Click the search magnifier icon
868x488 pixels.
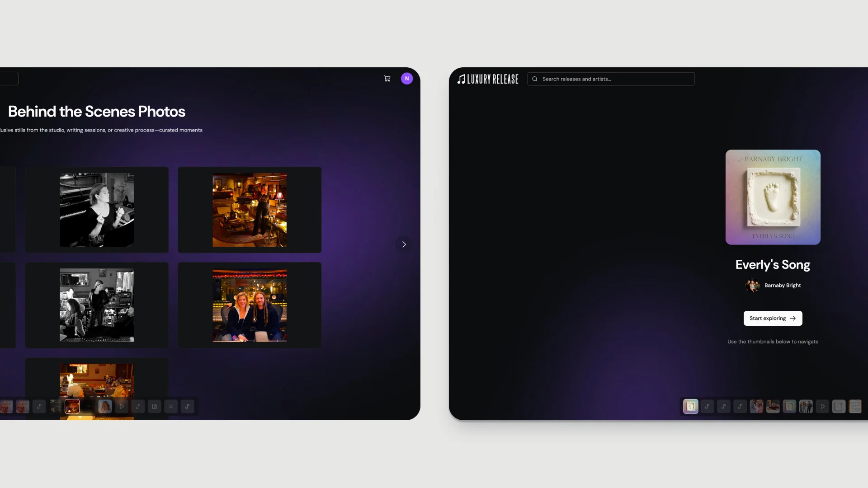pos(535,79)
